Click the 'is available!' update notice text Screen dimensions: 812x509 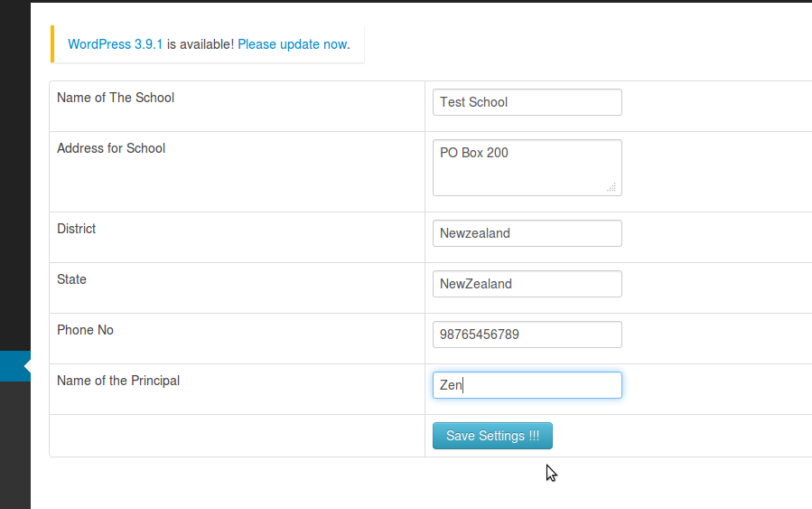[200, 43]
